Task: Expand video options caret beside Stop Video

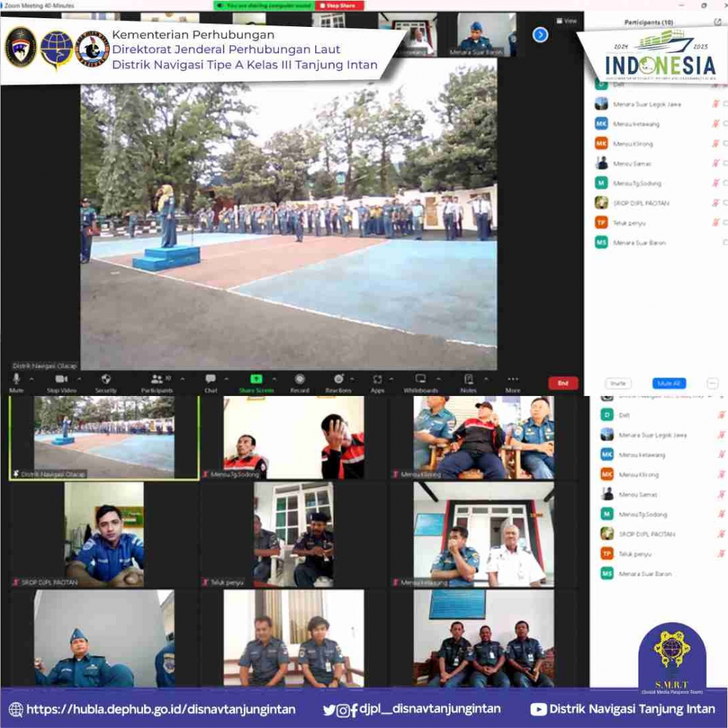Action: [79, 379]
